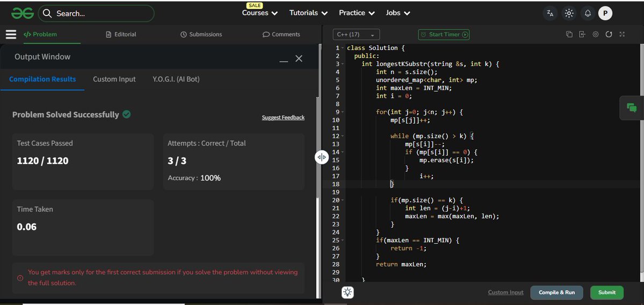Switch to the Custom Input tab
Screen dimensions: 644x305
coord(114,79)
